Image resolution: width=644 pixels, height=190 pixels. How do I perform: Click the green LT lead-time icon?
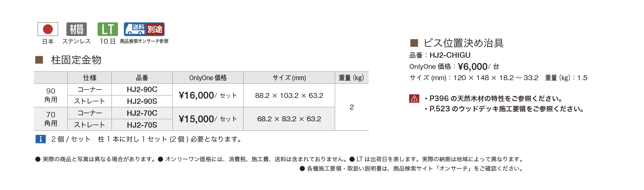[x=108, y=29]
